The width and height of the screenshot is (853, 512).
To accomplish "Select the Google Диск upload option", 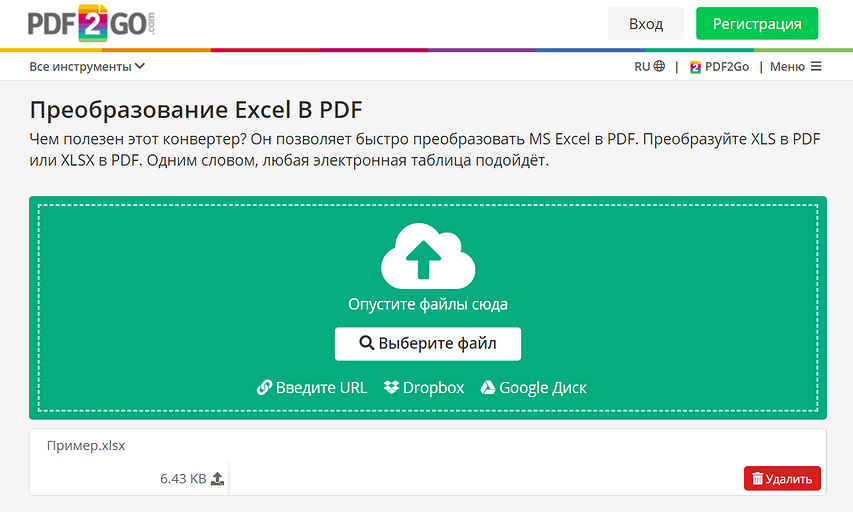I will (x=541, y=387).
